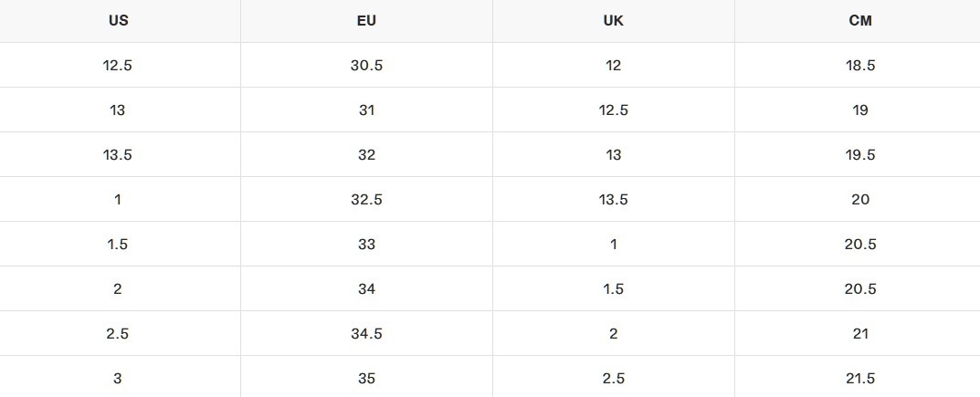This screenshot has width=980, height=397.
Task: Pick the EU size 32.5 cell
Action: [x=366, y=200]
